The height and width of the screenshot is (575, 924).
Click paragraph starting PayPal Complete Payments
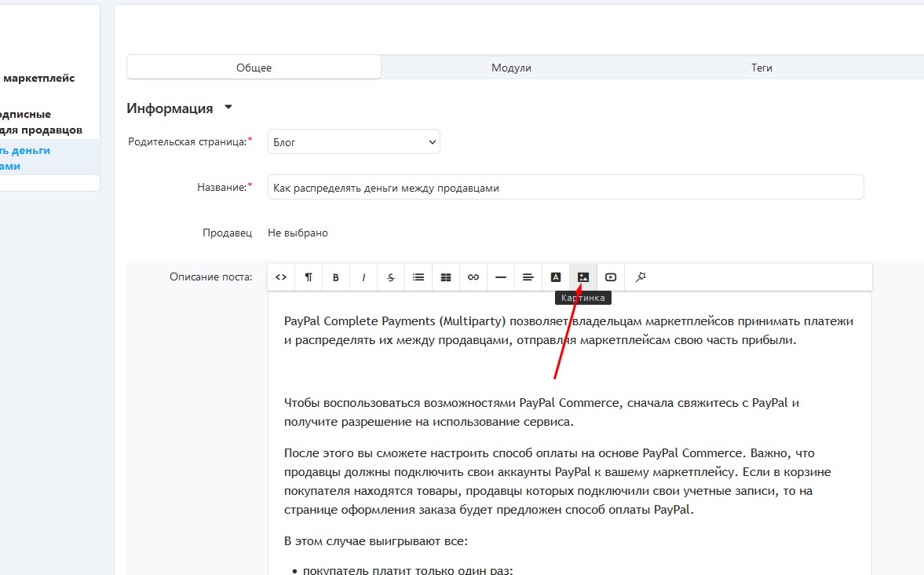coord(568,330)
